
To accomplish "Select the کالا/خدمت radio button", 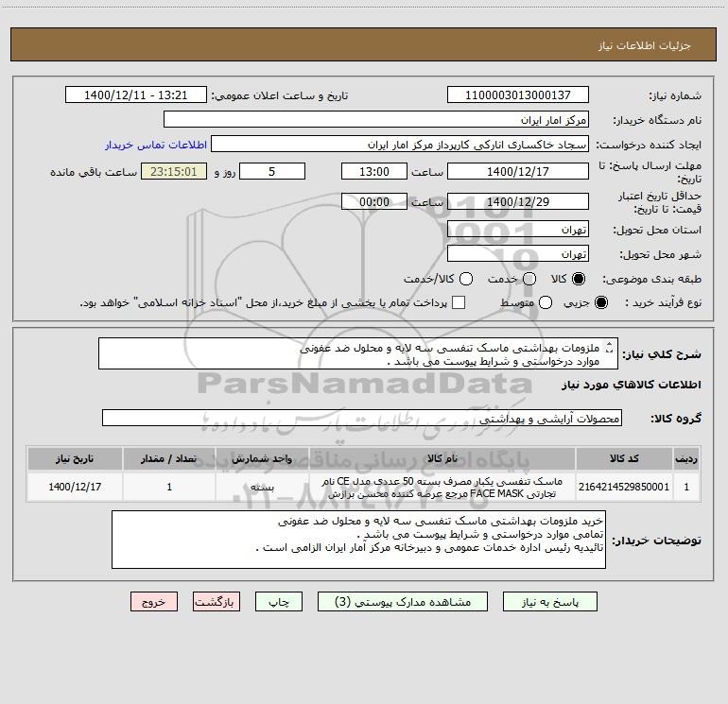I will tap(466, 279).
